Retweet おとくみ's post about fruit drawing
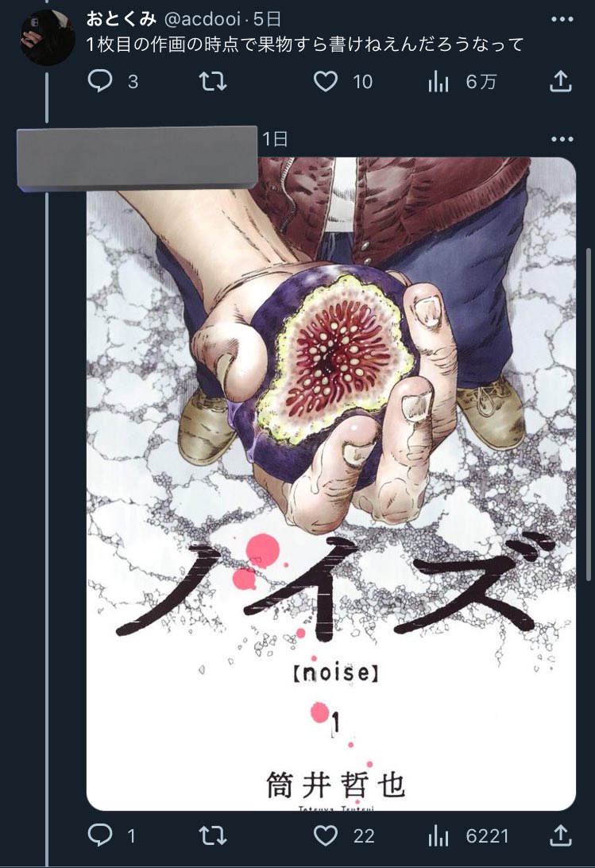The height and width of the screenshot is (868, 595). 213,82
